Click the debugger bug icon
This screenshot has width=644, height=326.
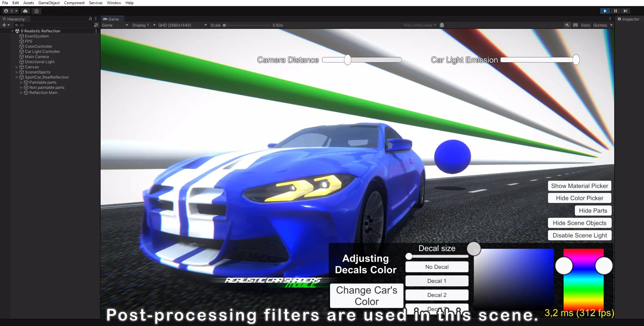442,25
